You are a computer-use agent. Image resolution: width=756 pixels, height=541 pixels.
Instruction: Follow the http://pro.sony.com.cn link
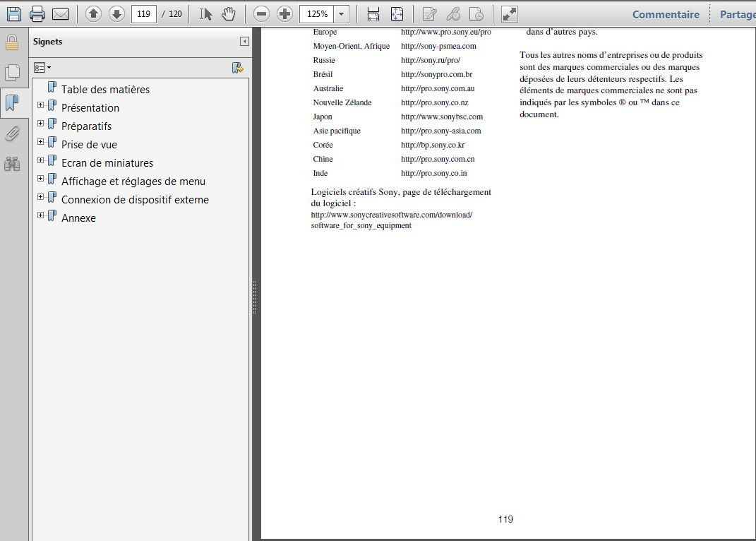[438, 159]
